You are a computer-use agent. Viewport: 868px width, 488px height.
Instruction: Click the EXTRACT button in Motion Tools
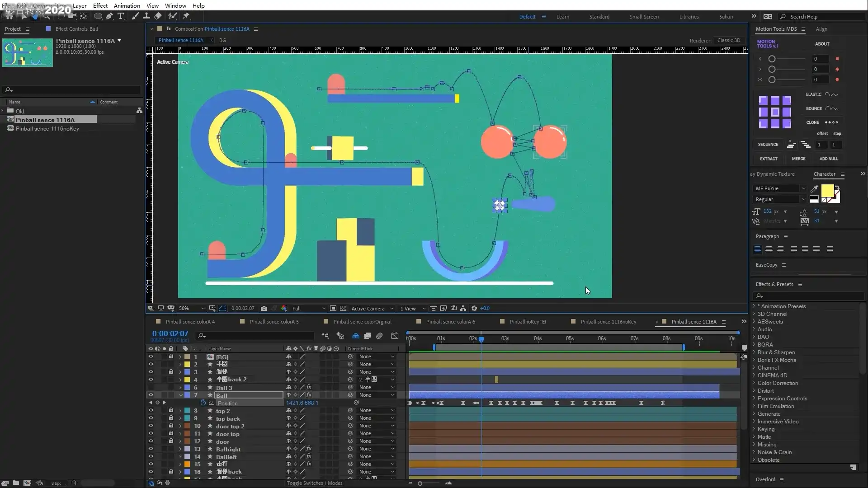tap(768, 159)
